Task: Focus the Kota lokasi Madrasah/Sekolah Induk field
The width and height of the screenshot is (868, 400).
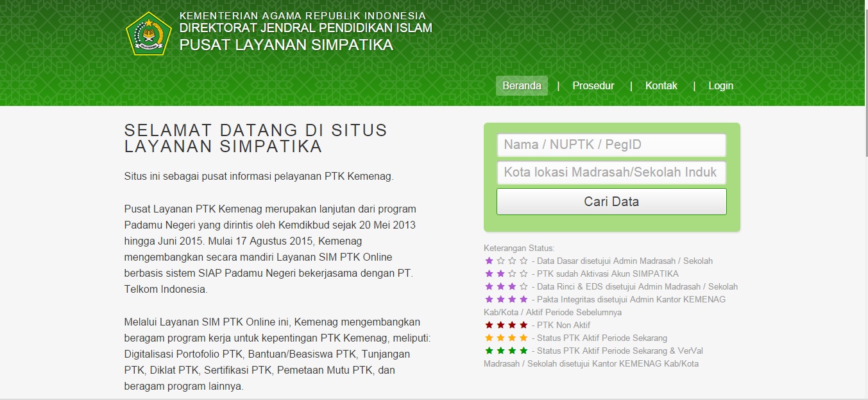Action: pyautogui.click(x=611, y=173)
